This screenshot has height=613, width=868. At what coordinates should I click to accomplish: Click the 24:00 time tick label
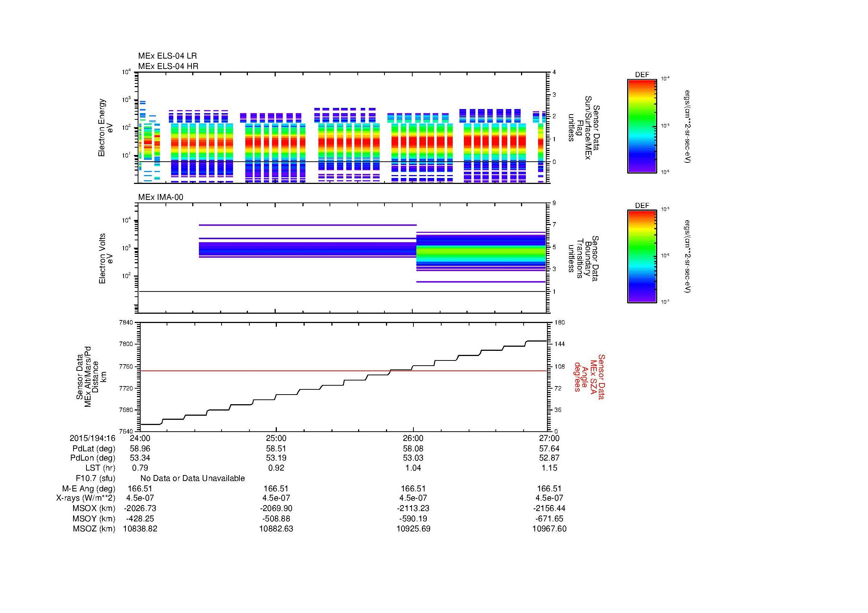tap(140, 438)
